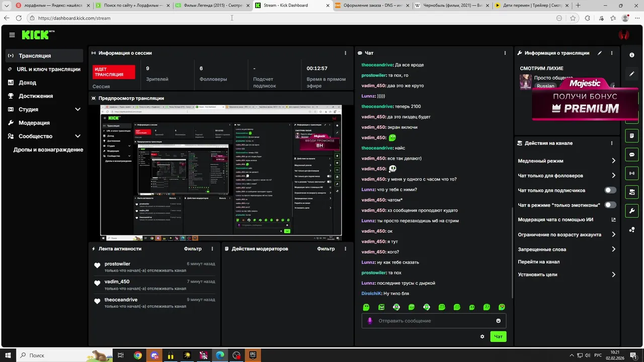Viewport: 644px width, 362px height.
Task: Insert the first green Kick emote
Action: pos(366,307)
